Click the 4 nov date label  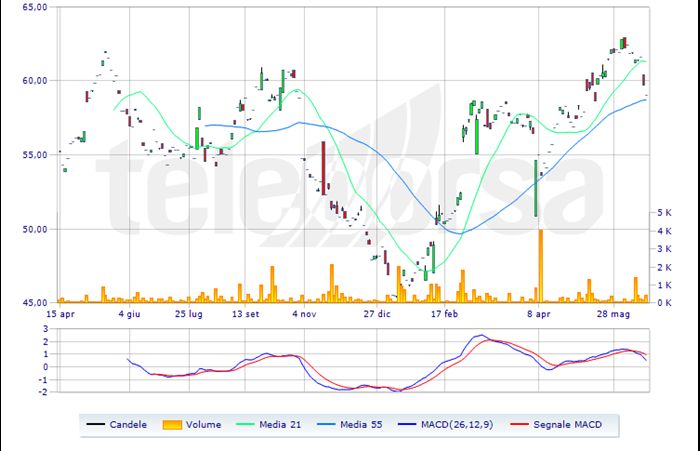point(304,314)
